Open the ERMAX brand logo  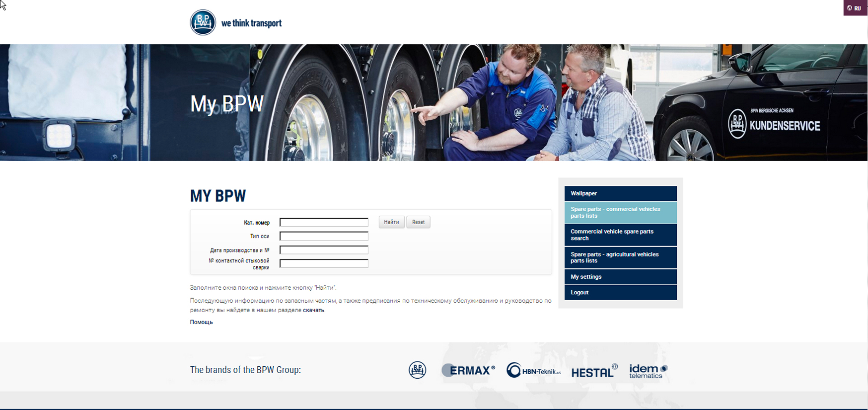[x=468, y=370]
